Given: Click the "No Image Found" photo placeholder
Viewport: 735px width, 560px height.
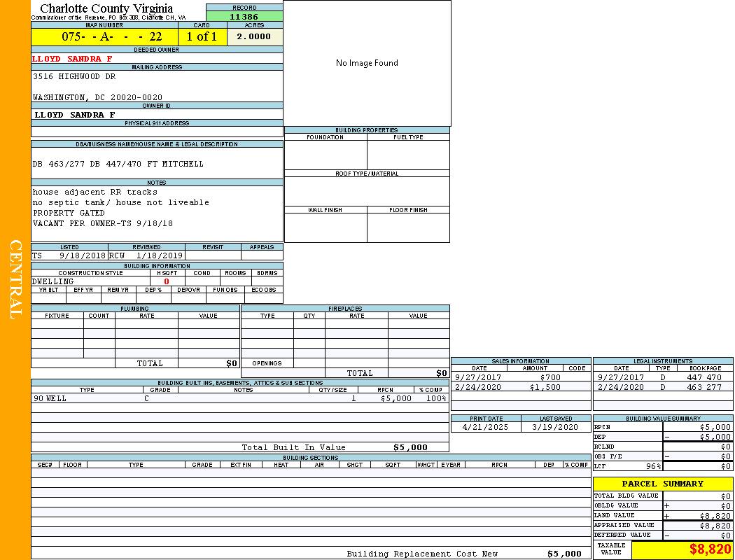Looking at the screenshot, I should [x=367, y=63].
